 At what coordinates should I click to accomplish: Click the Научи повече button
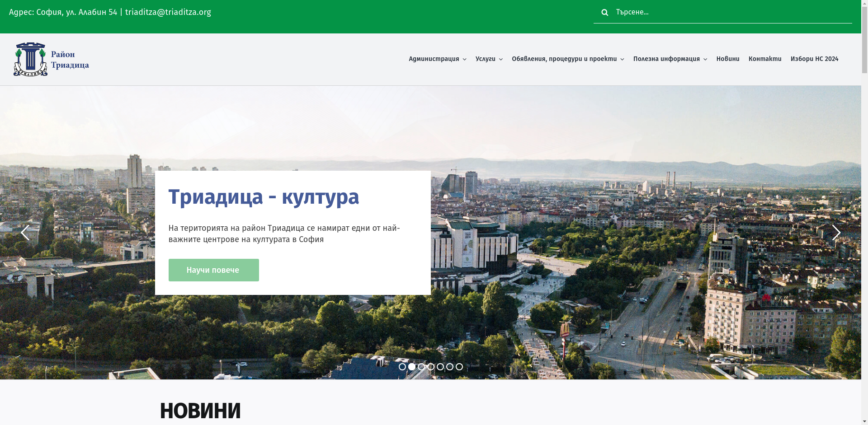click(x=213, y=270)
